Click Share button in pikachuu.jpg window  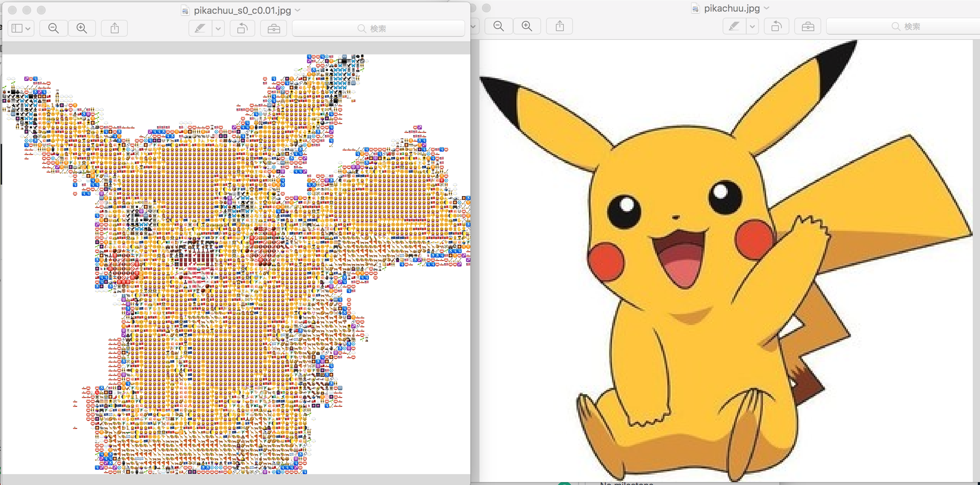559,26
